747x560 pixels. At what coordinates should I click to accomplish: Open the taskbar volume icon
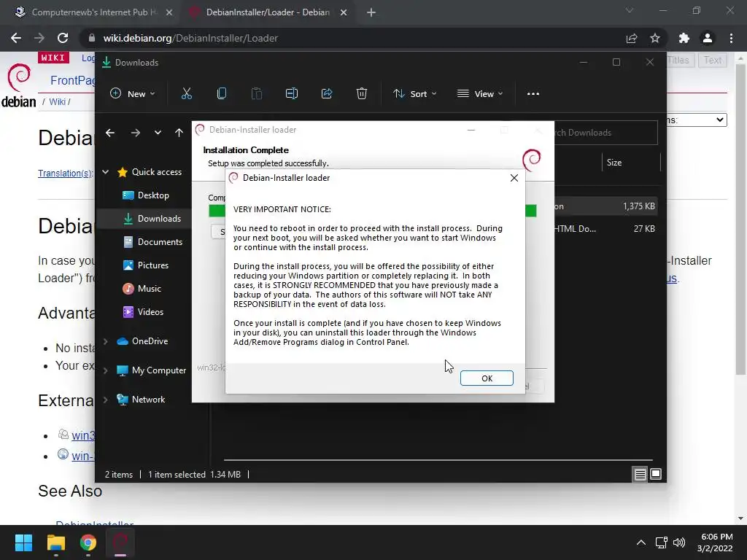pyautogui.click(x=679, y=542)
